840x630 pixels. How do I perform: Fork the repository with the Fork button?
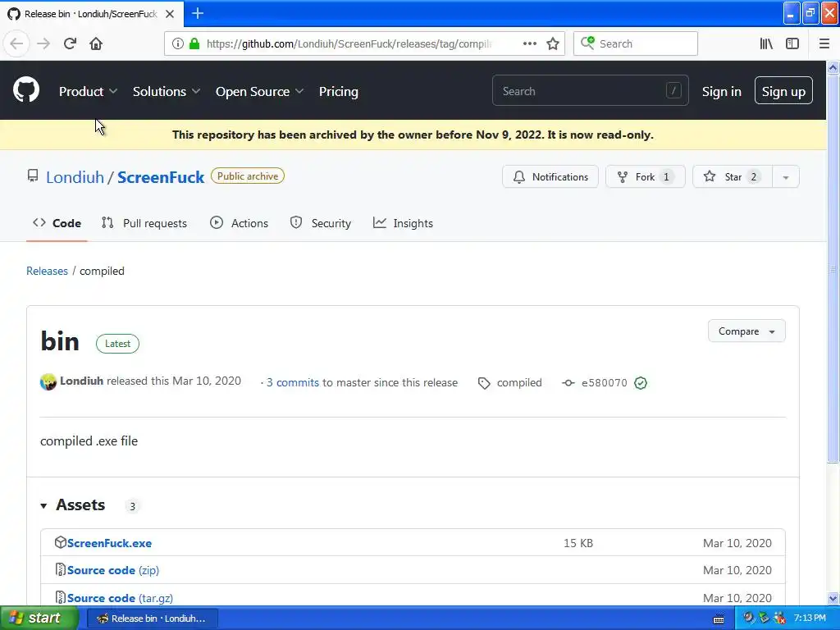coord(645,177)
